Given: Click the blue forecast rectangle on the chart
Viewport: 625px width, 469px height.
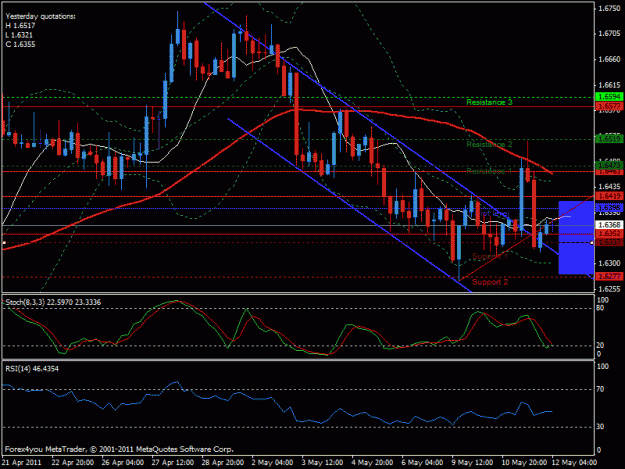Looking at the screenshot, I should 576,237.
